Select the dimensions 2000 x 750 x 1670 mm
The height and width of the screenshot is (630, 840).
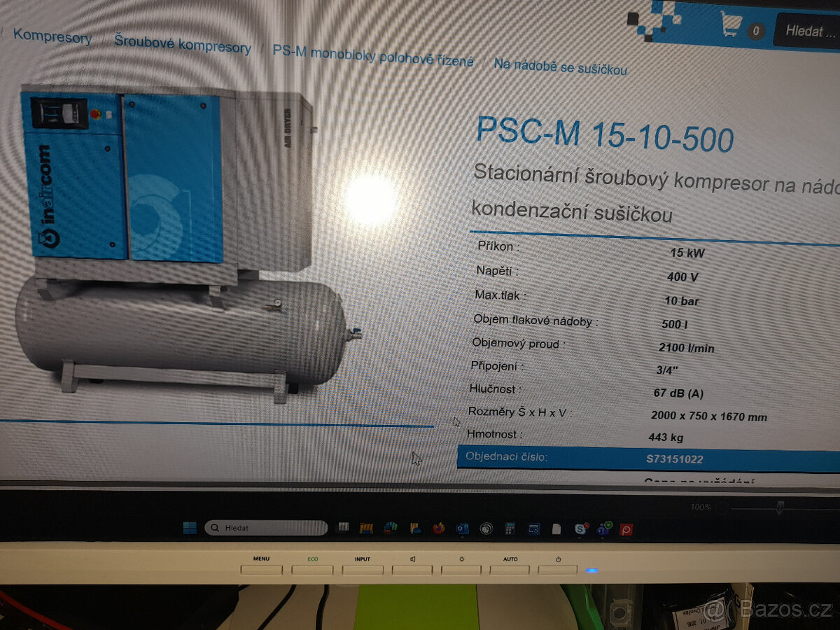[708, 416]
